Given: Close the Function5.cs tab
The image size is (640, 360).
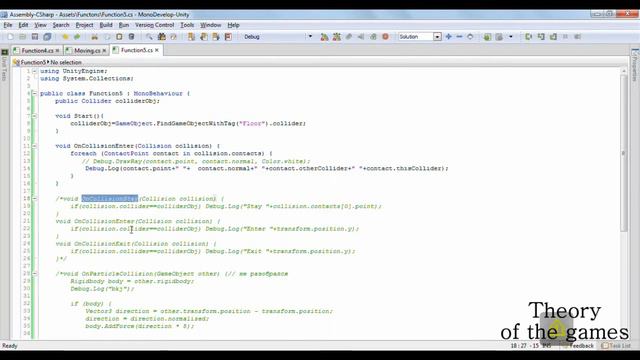Looking at the screenshot, I should 157,50.
